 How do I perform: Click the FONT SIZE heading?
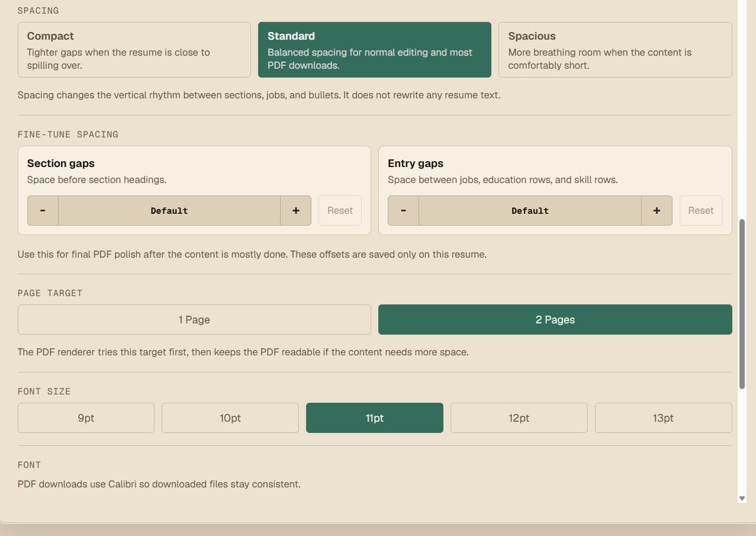44,391
